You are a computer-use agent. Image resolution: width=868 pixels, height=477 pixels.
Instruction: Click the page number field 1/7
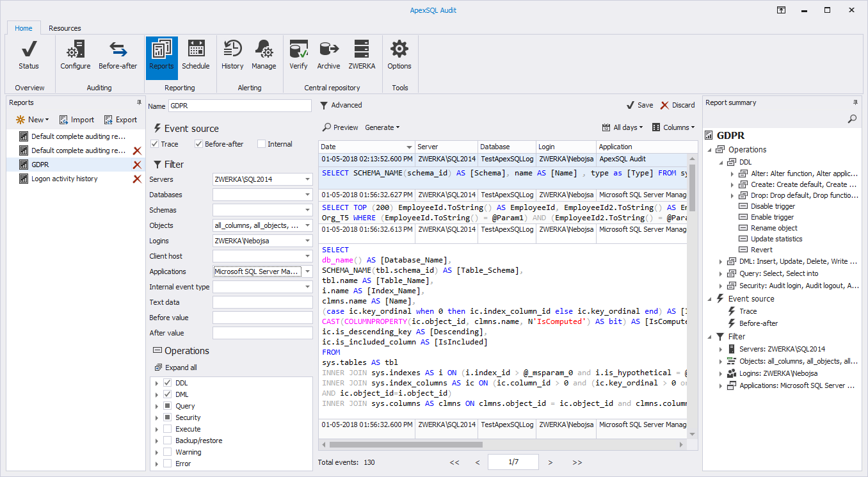point(513,462)
